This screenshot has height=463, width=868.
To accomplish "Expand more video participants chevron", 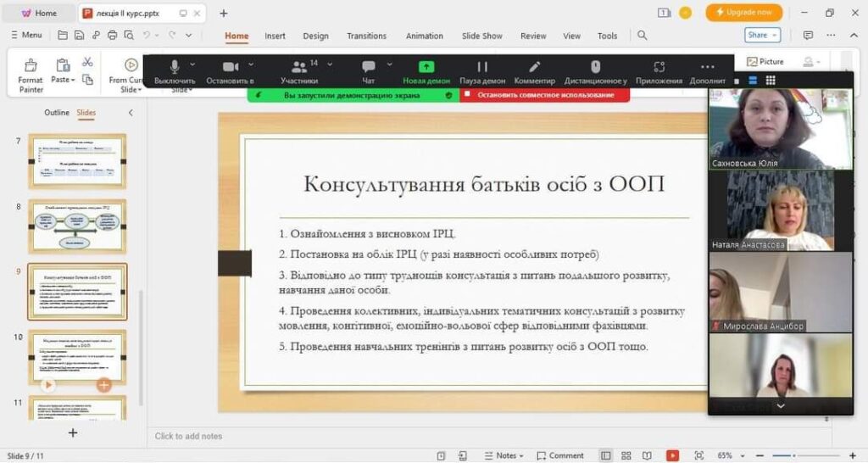I will click(x=781, y=406).
